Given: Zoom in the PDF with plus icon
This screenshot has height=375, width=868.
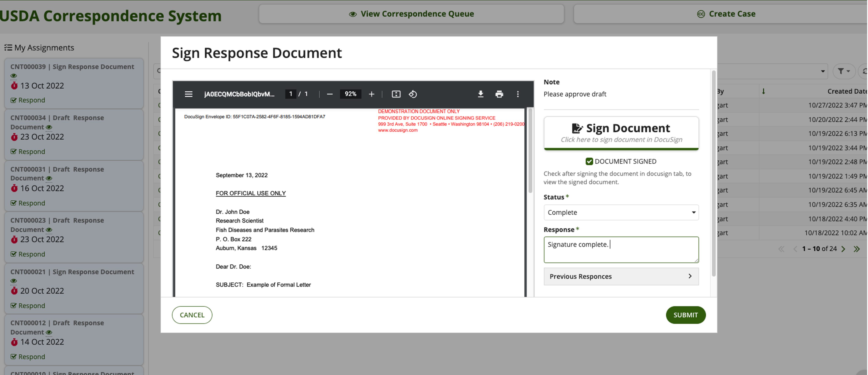Looking at the screenshot, I should tap(371, 94).
